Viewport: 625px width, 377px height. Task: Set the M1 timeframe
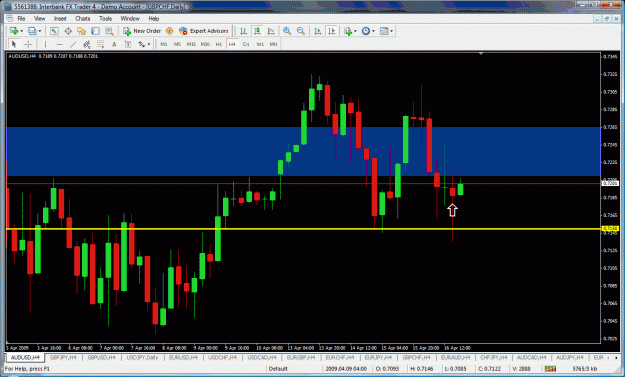(164, 44)
